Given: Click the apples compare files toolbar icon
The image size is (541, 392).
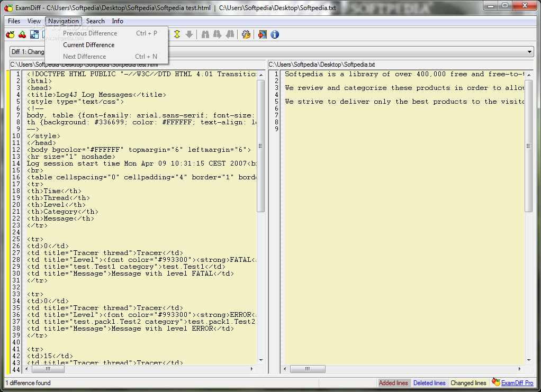Looking at the screenshot, I should (x=11, y=34).
